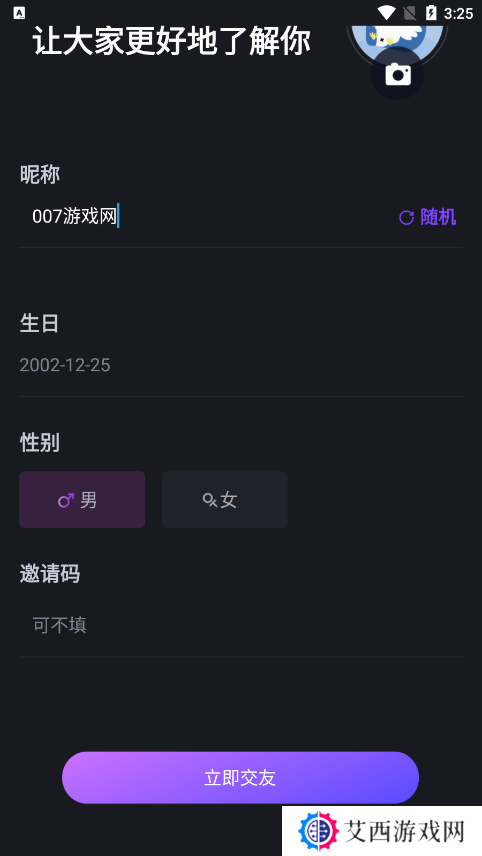Image resolution: width=482 pixels, height=856 pixels.
Task: Select 男 as gender
Action: pyautogui.click(x=82, y=500)
